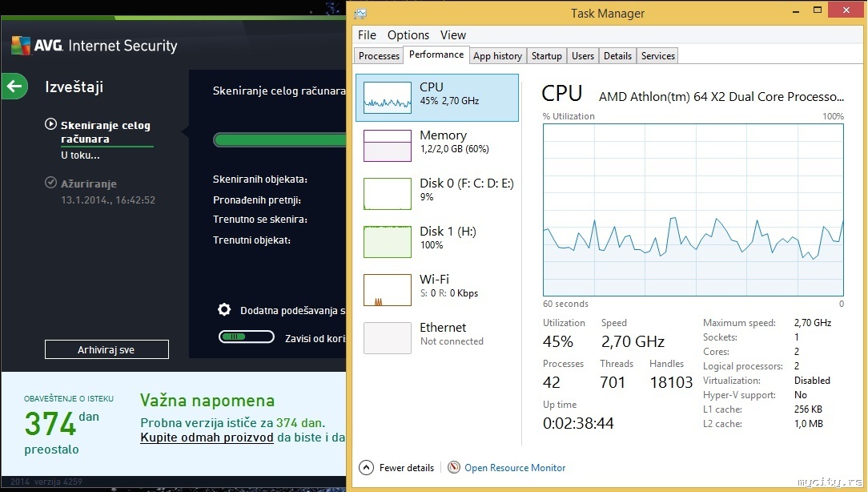The width and height of the screenshot is (868, 492).
Task: Open the File menu in Task Manager
Action: pos(367,35)
